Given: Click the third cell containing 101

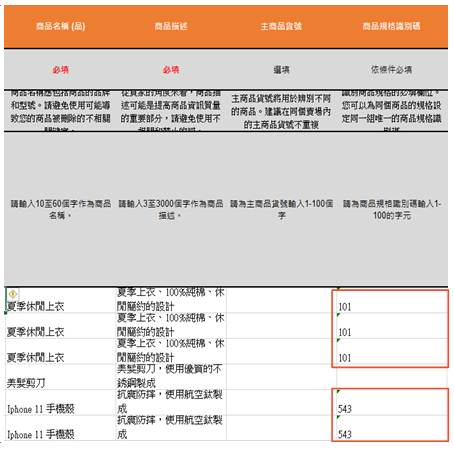Looking at the screenshot, I should click(x=392, y=351).
